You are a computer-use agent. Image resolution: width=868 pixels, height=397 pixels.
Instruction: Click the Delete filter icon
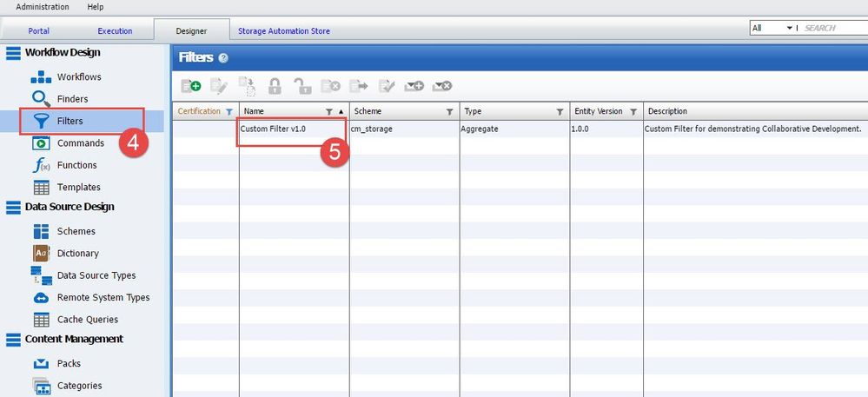pos(330,86)
